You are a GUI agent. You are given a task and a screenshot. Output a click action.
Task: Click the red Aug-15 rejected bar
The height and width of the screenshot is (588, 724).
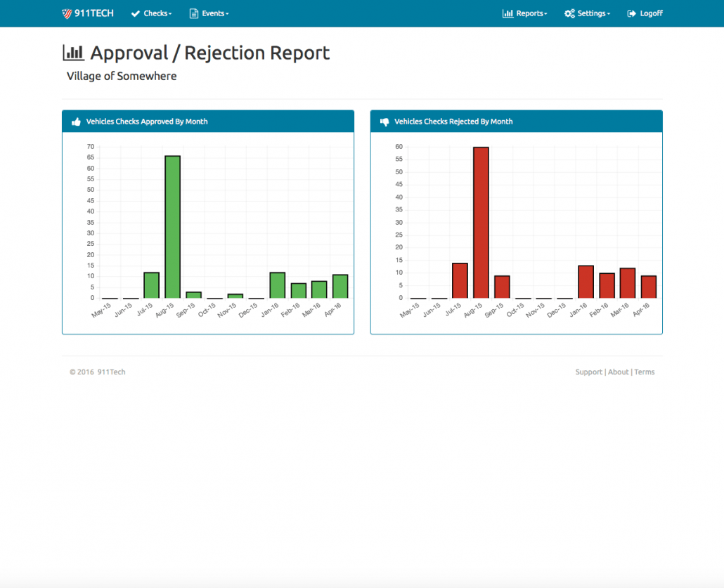pos(481,223)
